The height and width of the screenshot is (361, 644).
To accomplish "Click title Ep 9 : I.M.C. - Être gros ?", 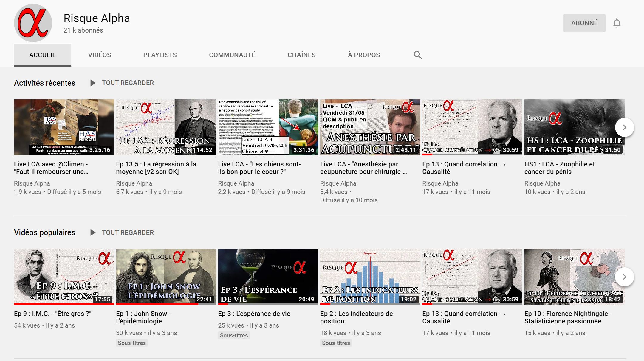I will pyautogui.click(x=53, y=314).
